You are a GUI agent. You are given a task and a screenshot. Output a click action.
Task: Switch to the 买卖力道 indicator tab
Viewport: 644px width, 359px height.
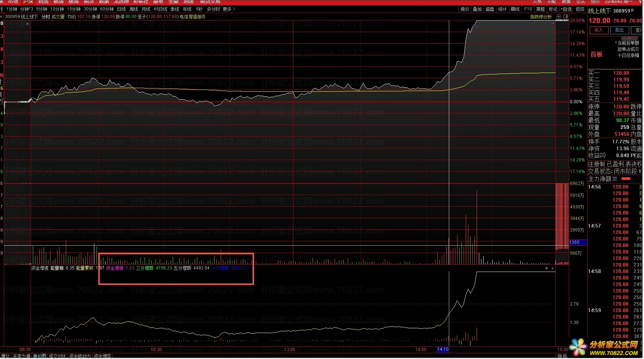22,356
